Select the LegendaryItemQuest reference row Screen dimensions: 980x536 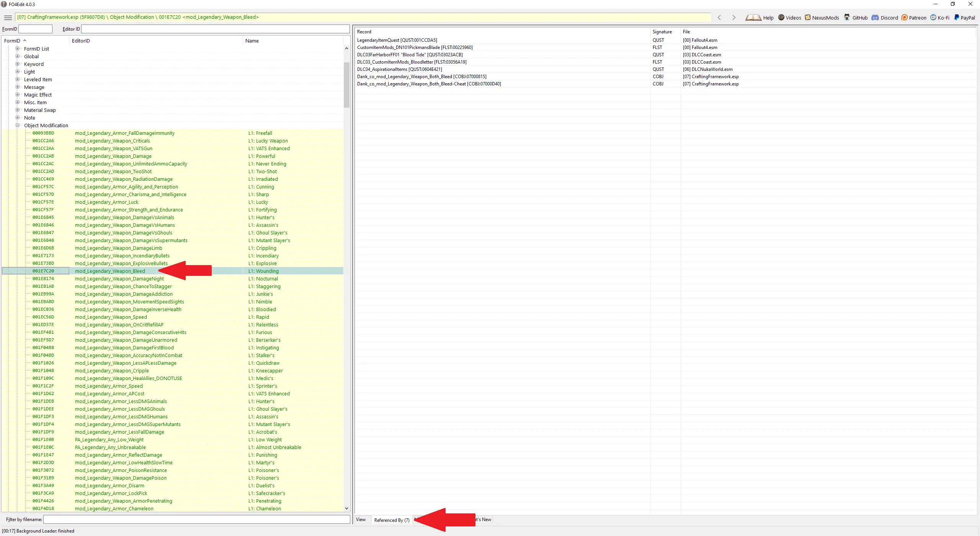pos(665,40)
